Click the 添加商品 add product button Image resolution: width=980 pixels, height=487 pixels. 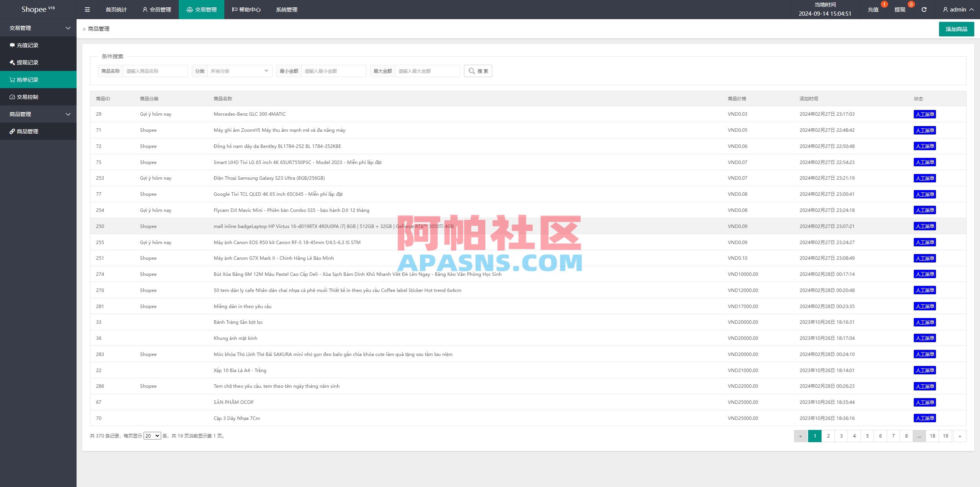point(956,29)
